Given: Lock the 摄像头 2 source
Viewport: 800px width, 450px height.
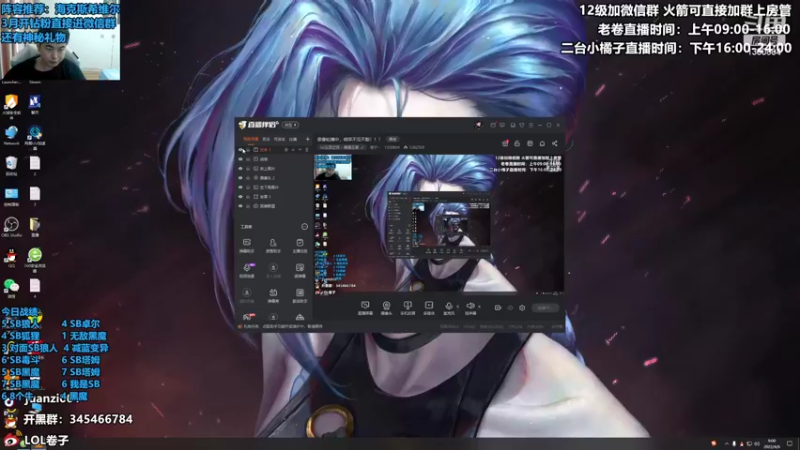Looking at the screenshot, I should click(248, 178).
